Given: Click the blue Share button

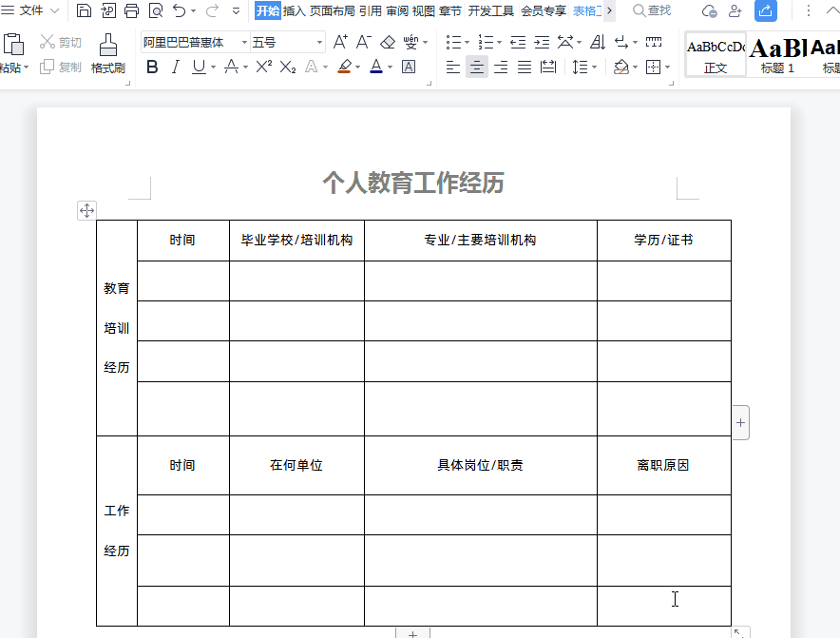Looking at the screenshot, I should pyautogui.click(x=766, y=10).
